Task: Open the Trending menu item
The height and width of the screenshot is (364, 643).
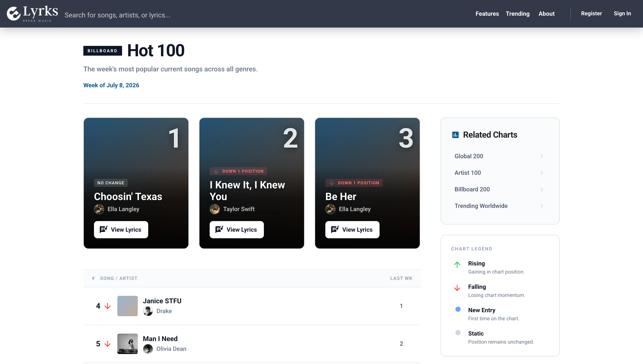Action: pyautogui.click(x=517, y=14)
